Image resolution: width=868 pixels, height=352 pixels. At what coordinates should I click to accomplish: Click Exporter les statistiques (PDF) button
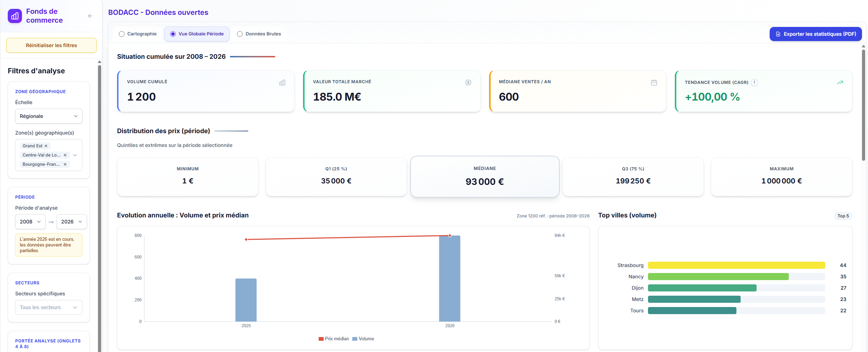(816, 34)
